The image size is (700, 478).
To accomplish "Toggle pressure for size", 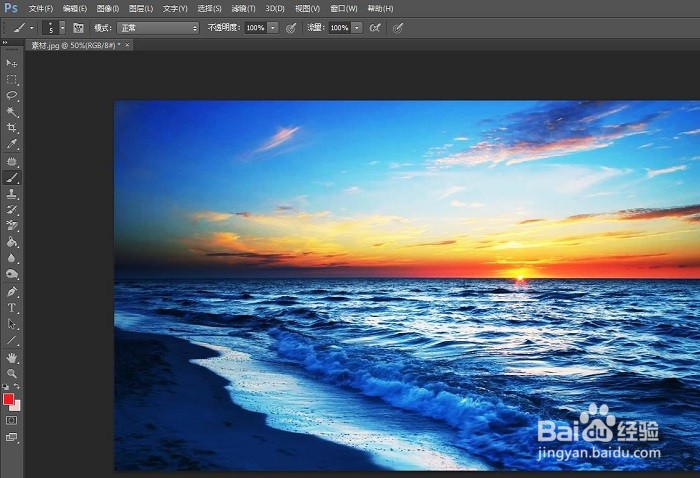I will pos(397,28).
